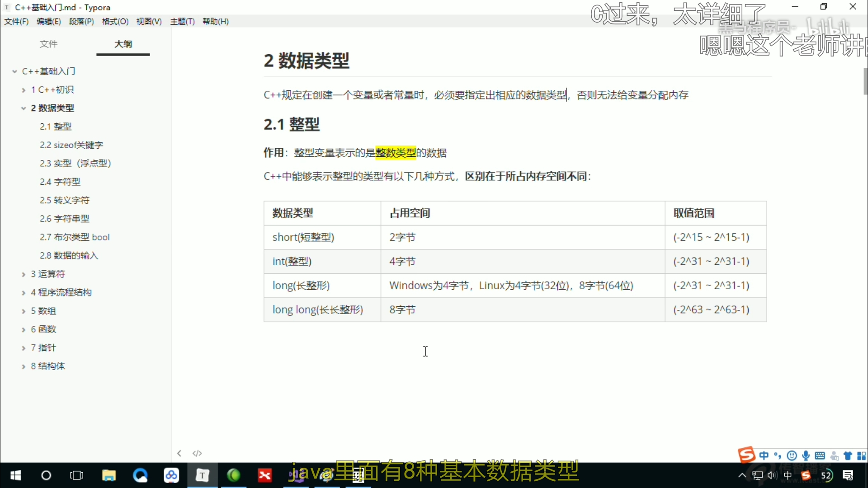Toggle Chinese/English mode on Sogou bar
The height and width of the screenshot is (488, 868).
[x=764, y=455]
